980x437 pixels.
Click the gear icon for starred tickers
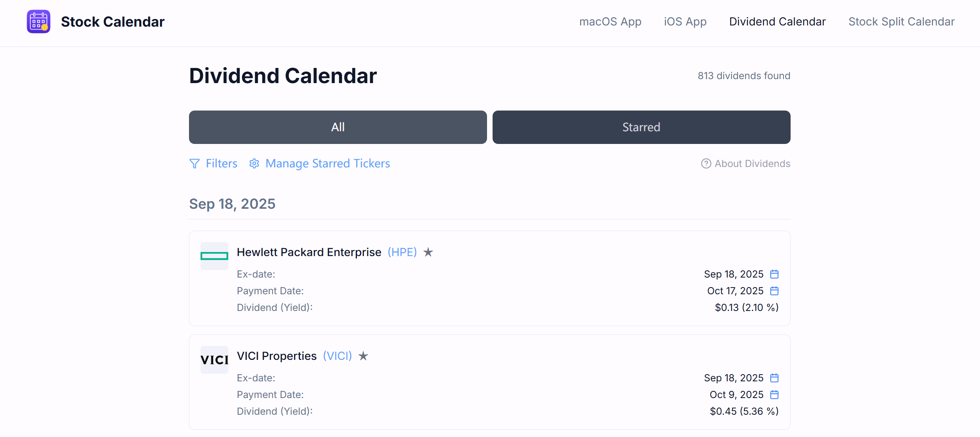coord(254,163)
